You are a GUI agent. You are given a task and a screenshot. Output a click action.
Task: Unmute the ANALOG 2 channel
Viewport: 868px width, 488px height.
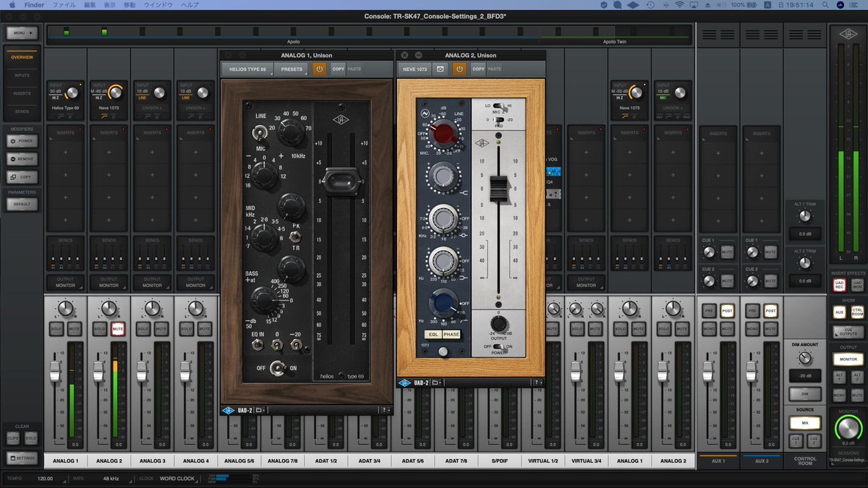pyautogui.click(x=117, y=330)
